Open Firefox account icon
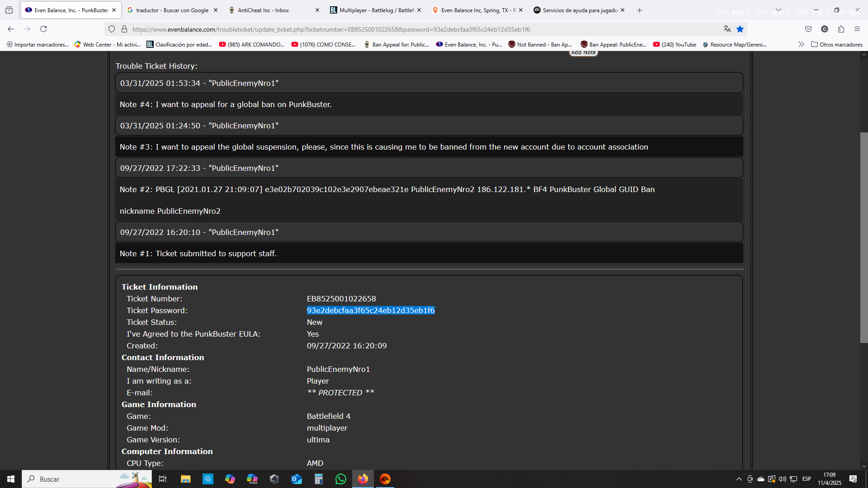Screen dimensions: 868x488 [825, 29]
